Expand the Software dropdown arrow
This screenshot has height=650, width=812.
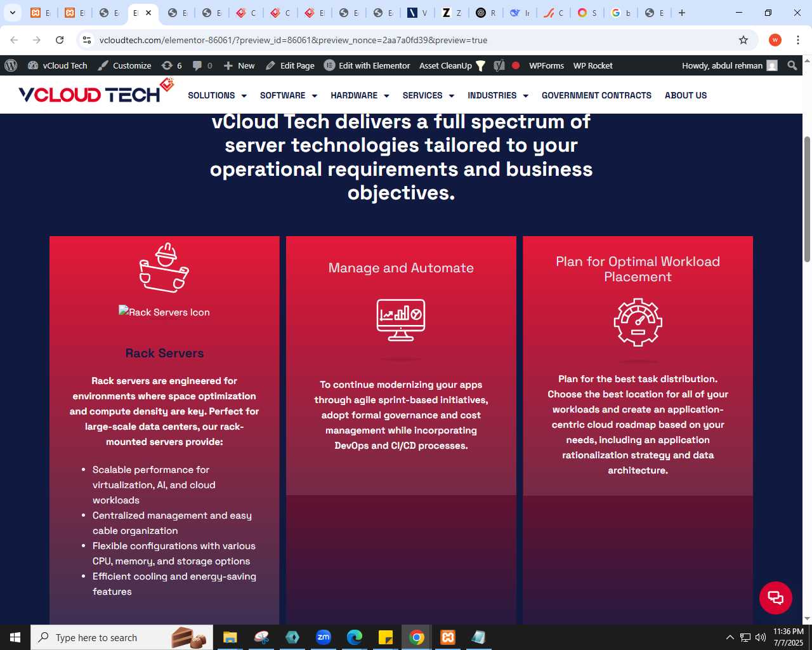[314, 96]
